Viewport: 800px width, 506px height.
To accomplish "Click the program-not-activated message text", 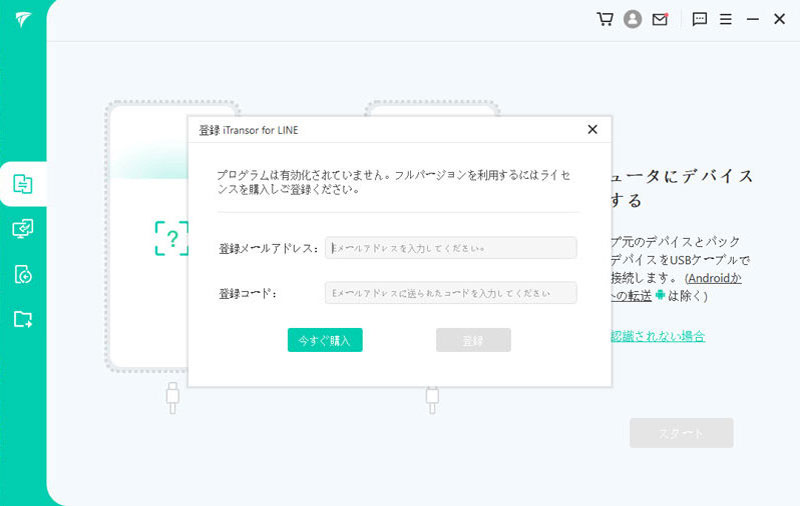I will pyautogui.click(x=393, y=182).
